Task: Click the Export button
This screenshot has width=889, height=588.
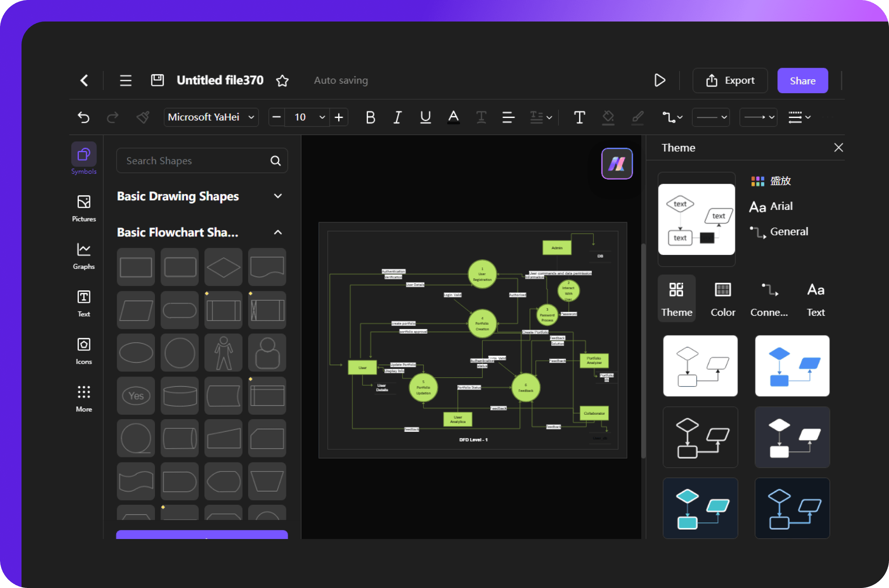Action: [x=730, y=80]
